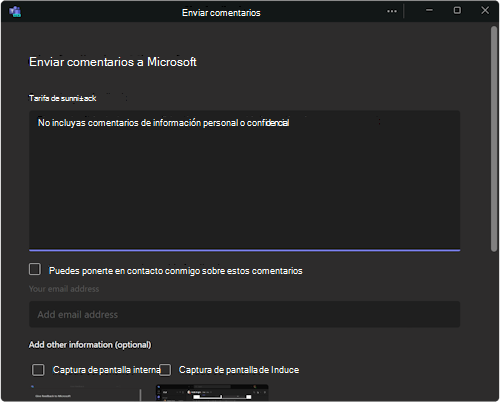Click the Teams logo icon in title bar
Viewport: 500px width, 402px height.
pos(15,12)
